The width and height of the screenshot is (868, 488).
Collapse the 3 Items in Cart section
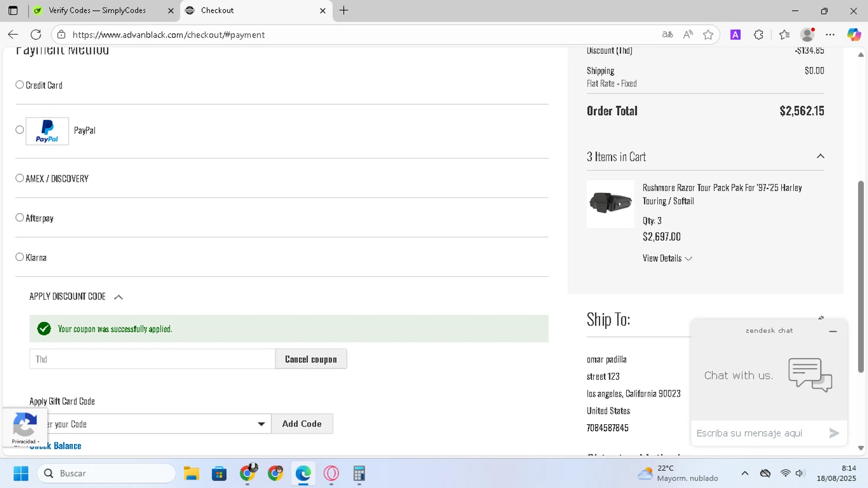tap(820, 156)
